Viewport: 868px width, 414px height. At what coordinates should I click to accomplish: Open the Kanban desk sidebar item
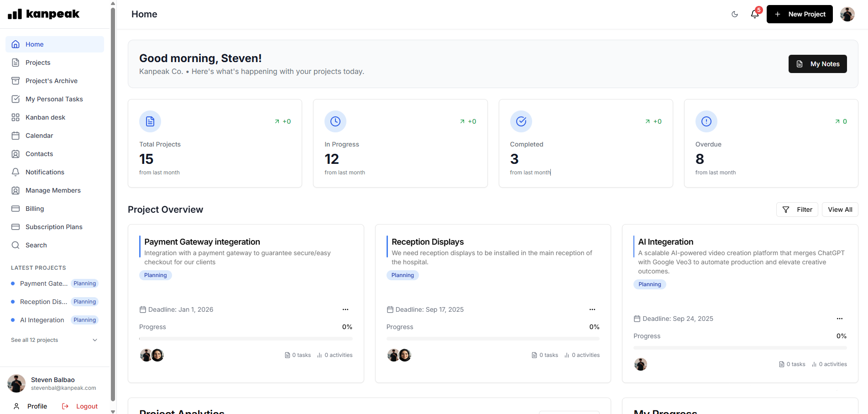[x=45, y=117]
